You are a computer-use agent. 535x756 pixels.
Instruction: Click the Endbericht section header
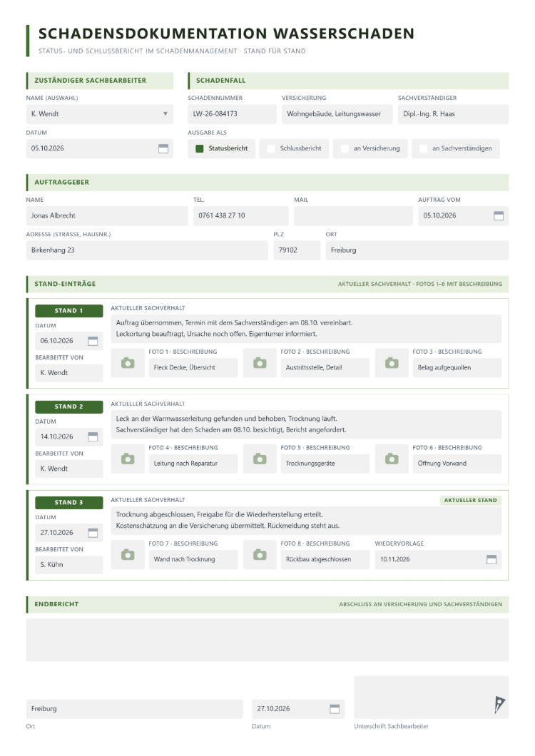pyautogui.click(x=267, y=605)
